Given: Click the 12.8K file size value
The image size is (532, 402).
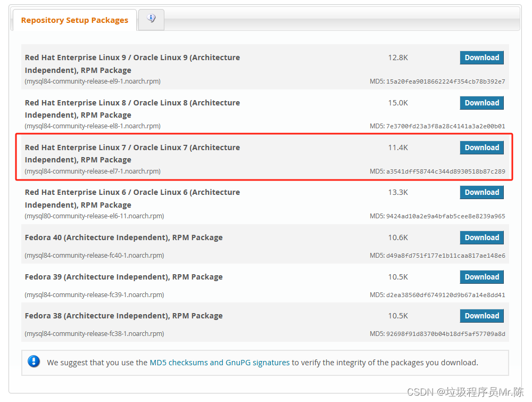Looking at the screenshot, I should (398, 58).
